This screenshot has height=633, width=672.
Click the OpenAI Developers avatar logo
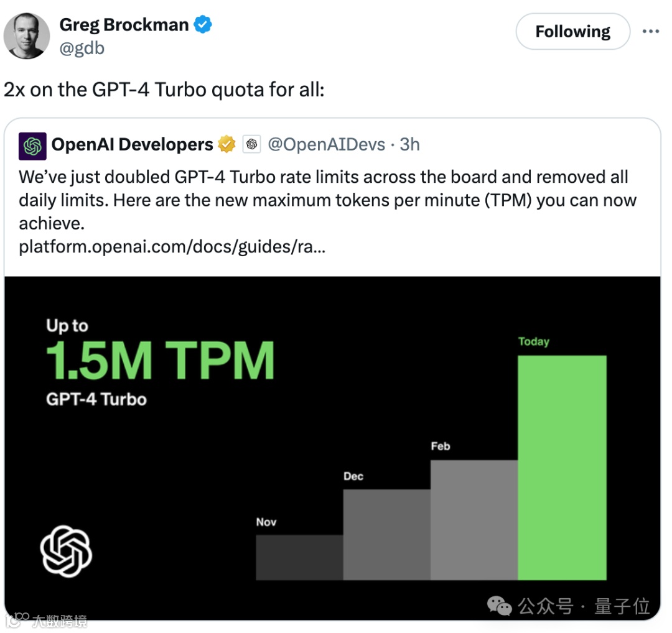click(x=32, y=146)
